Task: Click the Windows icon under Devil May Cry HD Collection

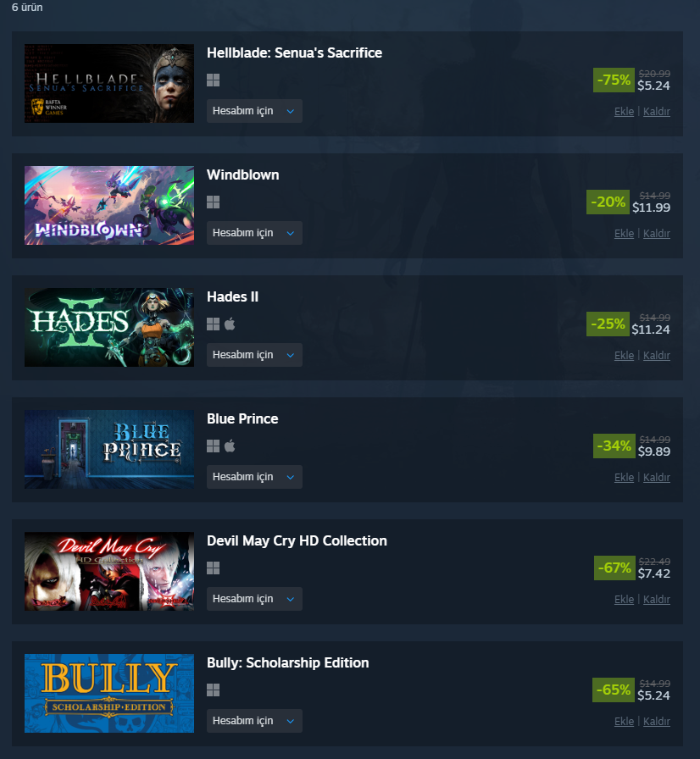Action: [x=213, y=568]
